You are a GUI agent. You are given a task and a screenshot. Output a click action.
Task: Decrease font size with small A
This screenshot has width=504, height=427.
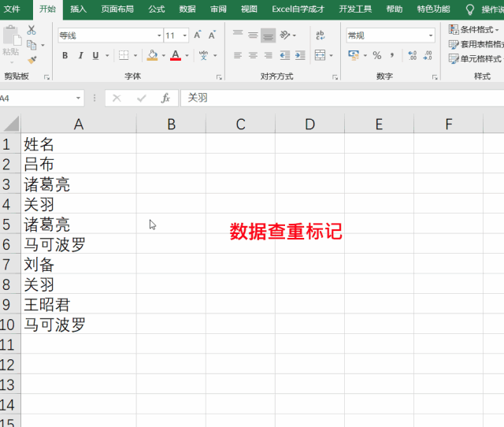212,35
